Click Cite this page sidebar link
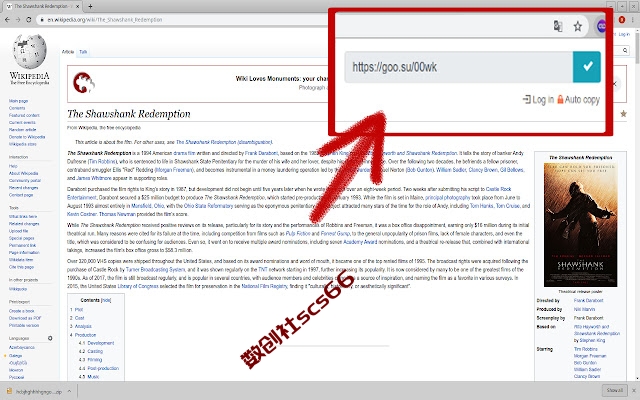The image size is (640, 400). coord(21,267)
